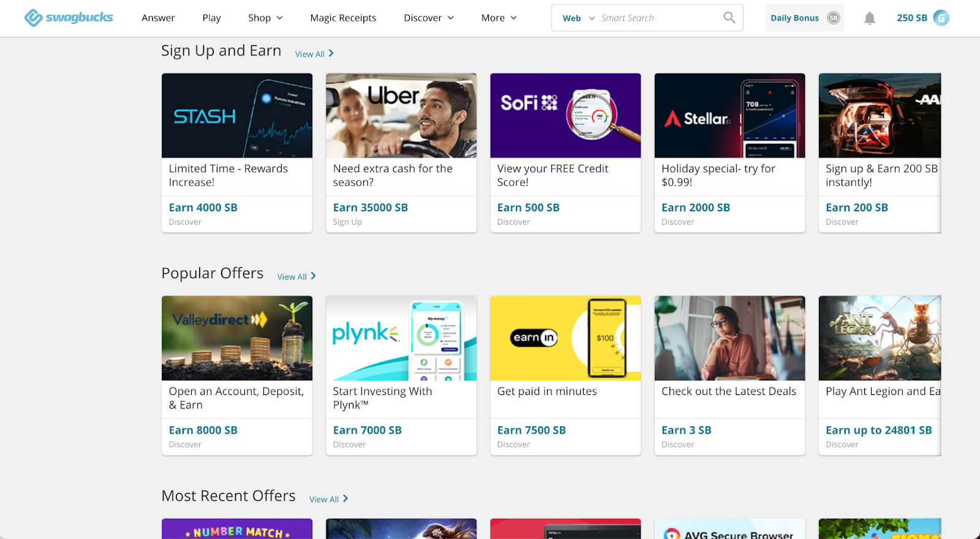
Task: Click the chevron next to Popular Offers View All
Action: coord(313,276)
